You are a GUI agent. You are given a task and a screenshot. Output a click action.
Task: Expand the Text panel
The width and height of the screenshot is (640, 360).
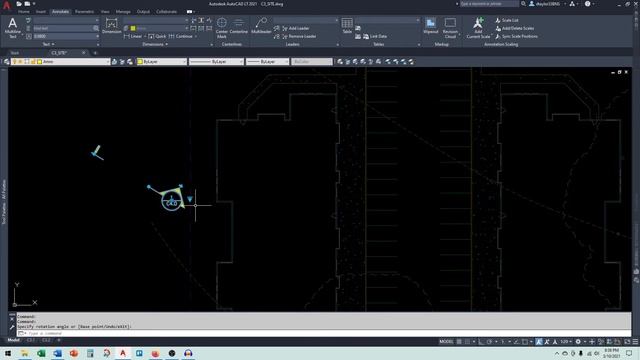coord(48,44)
